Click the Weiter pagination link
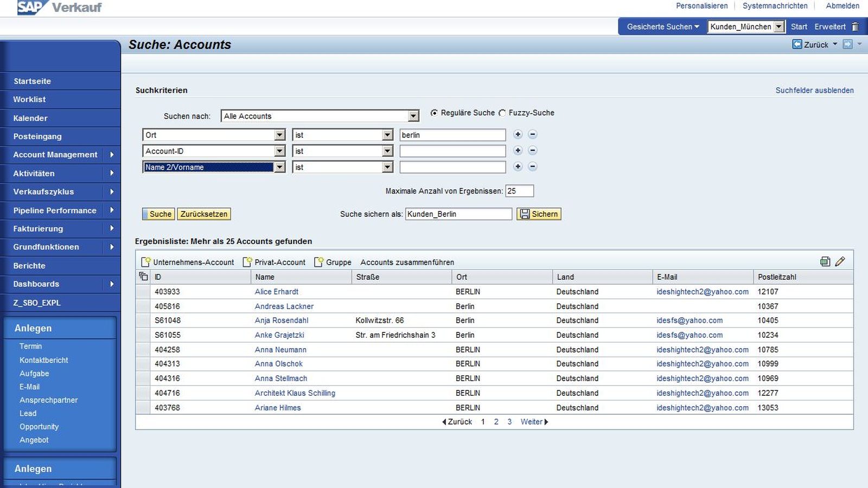The image size is (868, 488). [x=534, y=422]
